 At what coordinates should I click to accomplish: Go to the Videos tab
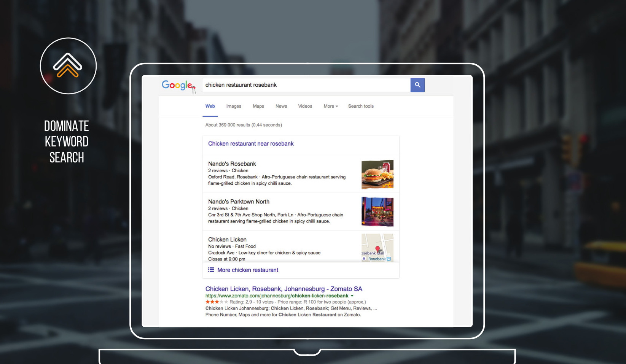click(x=305, y=106)
